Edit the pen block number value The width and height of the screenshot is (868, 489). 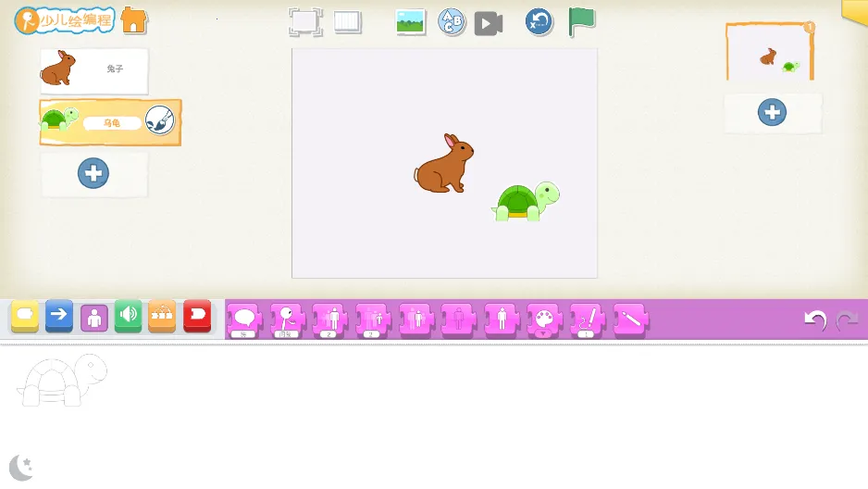[x=586, y=334]
